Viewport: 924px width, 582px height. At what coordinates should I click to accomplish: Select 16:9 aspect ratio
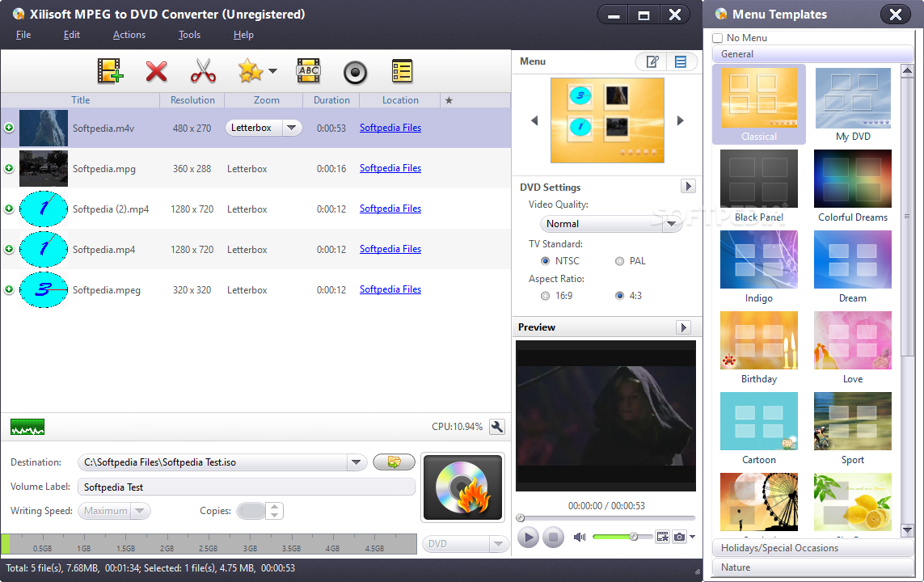click(545, 296)
